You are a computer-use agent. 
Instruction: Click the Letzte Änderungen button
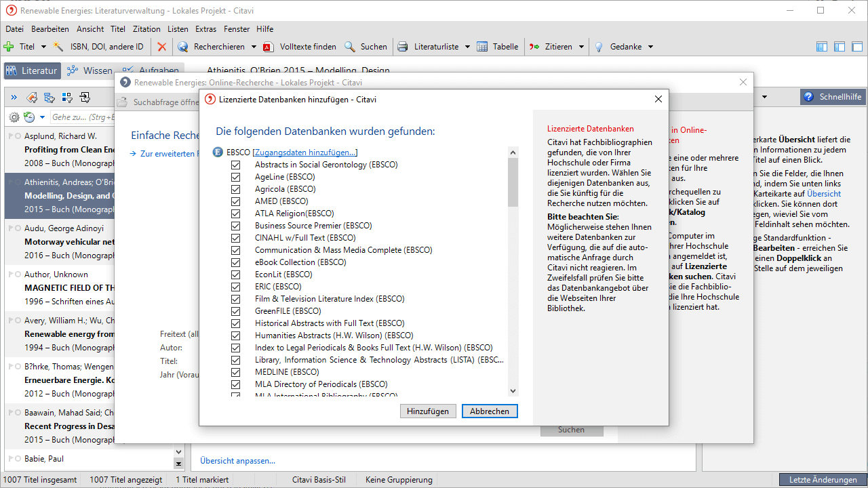[823, 479]
